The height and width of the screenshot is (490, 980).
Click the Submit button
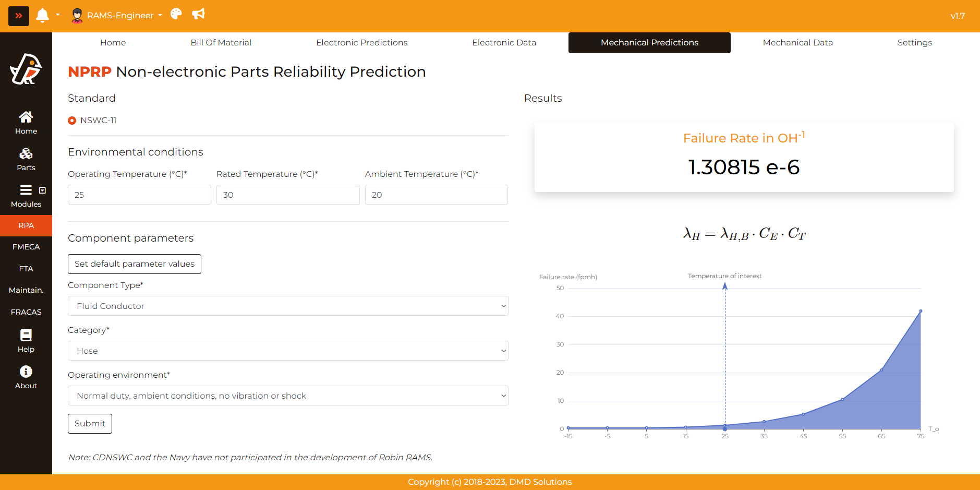tap(90, 424)
